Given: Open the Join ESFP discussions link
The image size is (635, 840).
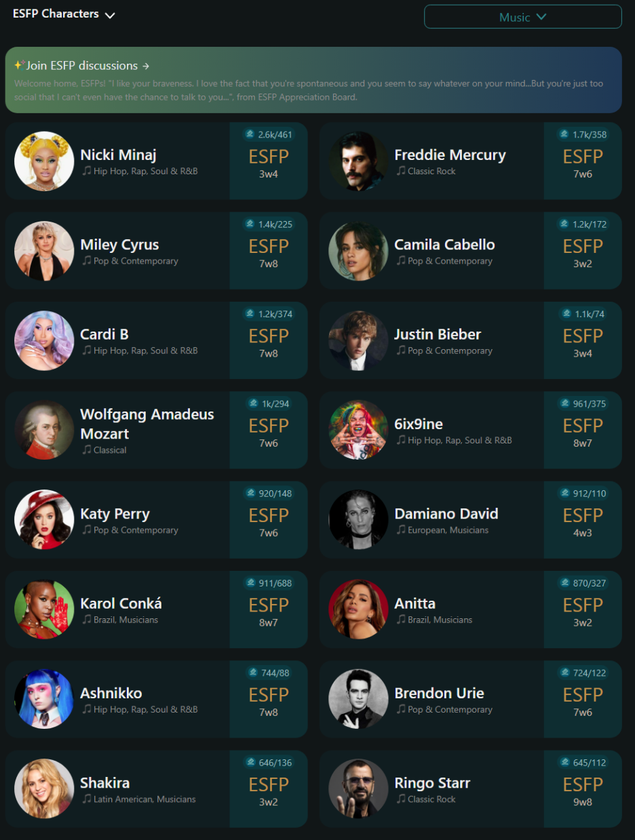Looking at the screenshot, I should (81, 66).
